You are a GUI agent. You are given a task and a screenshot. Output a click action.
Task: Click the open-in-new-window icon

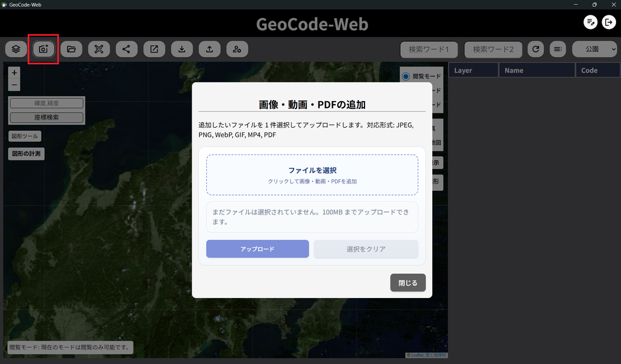[154, 49]
